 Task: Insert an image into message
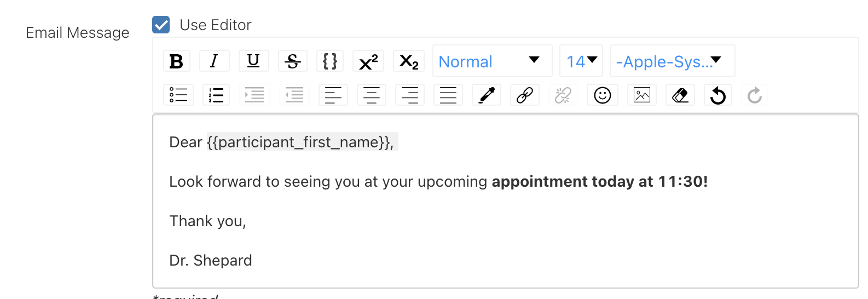pos(641,95)
